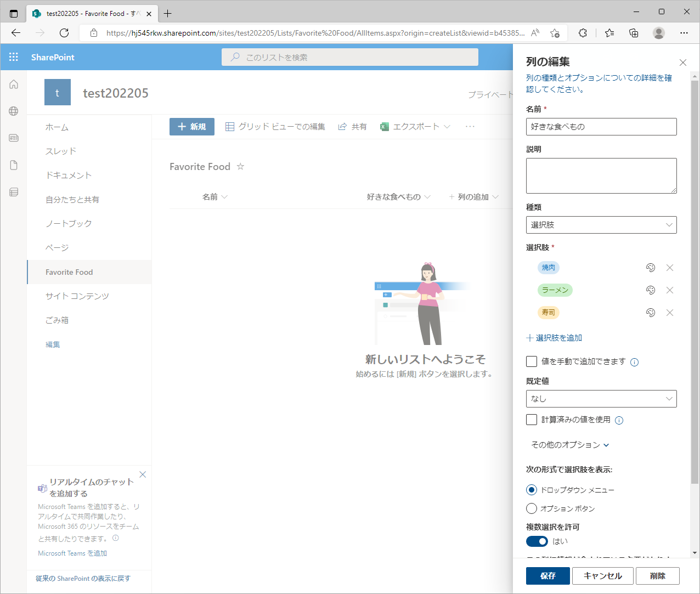
Task: Click the 説明 text area
Action: [x=601, y=176]
